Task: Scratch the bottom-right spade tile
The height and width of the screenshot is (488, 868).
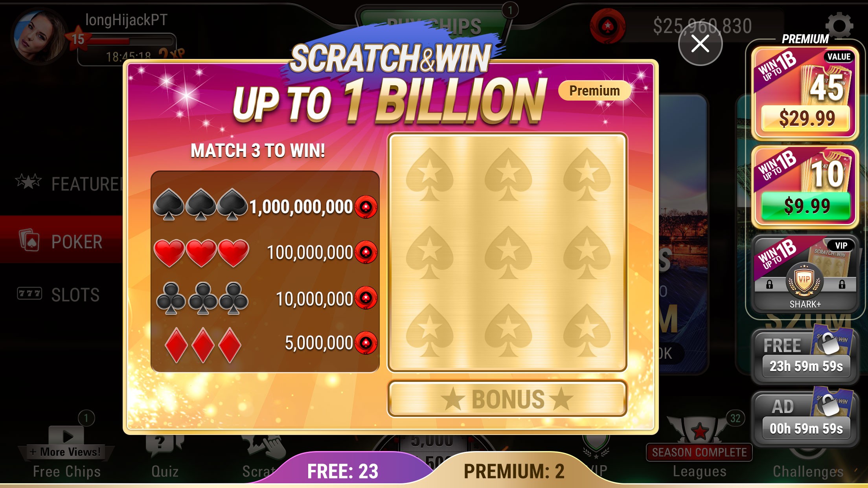Action: (587, 330)
